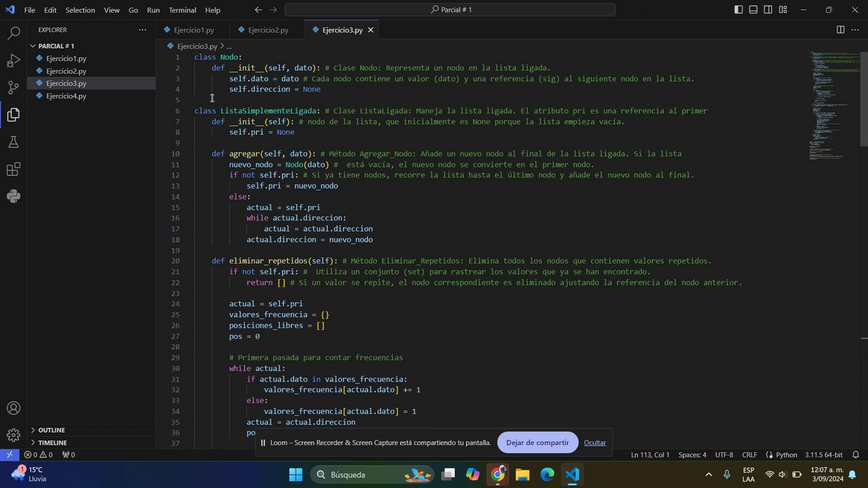868x488 pixels.
Task: Open the Extensions view
Action: [x=13, y=169]
